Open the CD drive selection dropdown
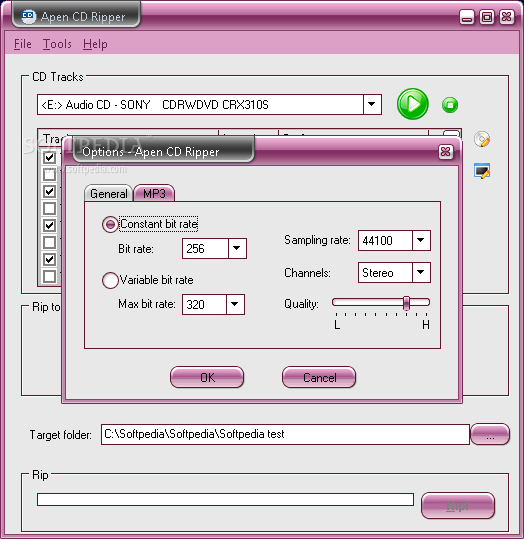 (x=372, y=104)
